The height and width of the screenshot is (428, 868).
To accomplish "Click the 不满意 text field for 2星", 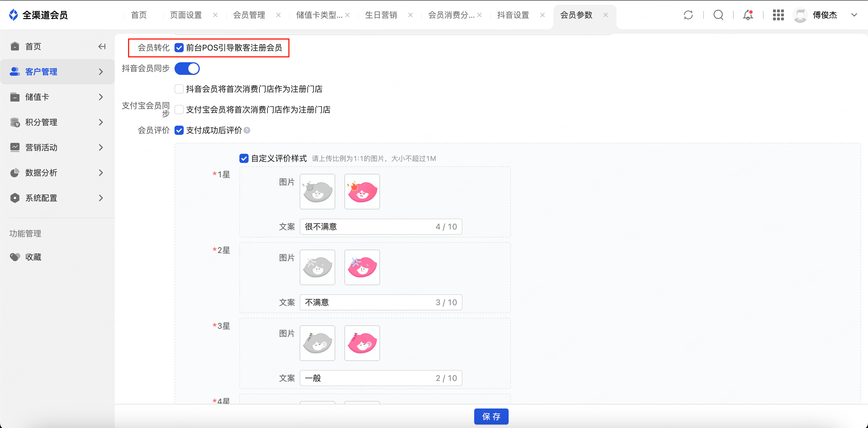I will 381,302.
